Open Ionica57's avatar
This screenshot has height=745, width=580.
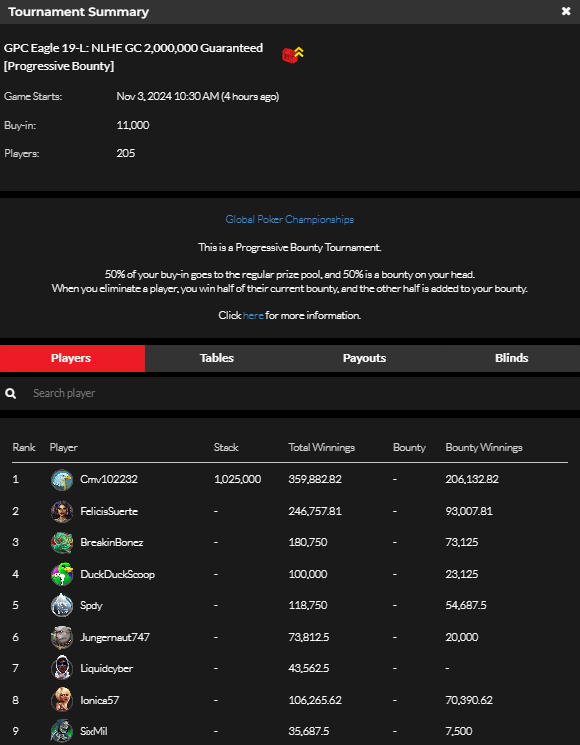[62, 700]
